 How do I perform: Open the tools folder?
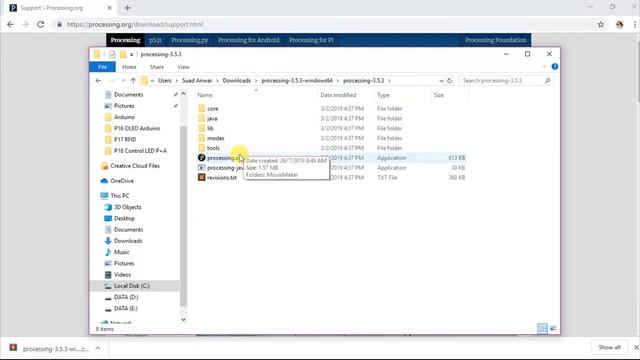point(213,148)
